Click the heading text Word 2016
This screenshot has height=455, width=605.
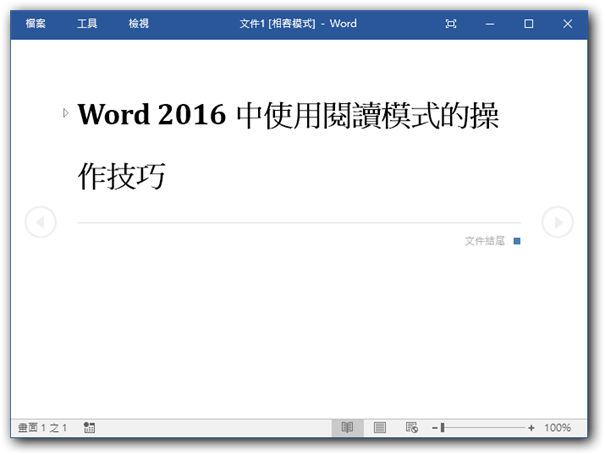tap(152, 114)
